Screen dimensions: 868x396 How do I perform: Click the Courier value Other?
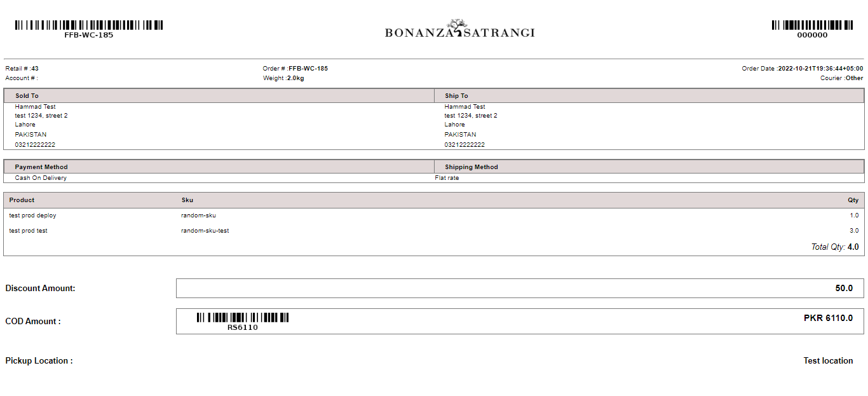click(x=854, y=78)
